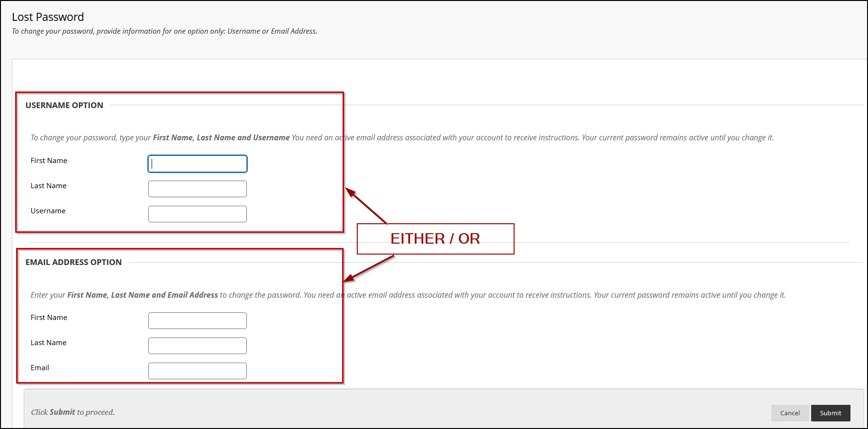Click First Name label in Email Address section
Image resolution: width=868 pixels, height=429 pixels.
pos(49,318)
